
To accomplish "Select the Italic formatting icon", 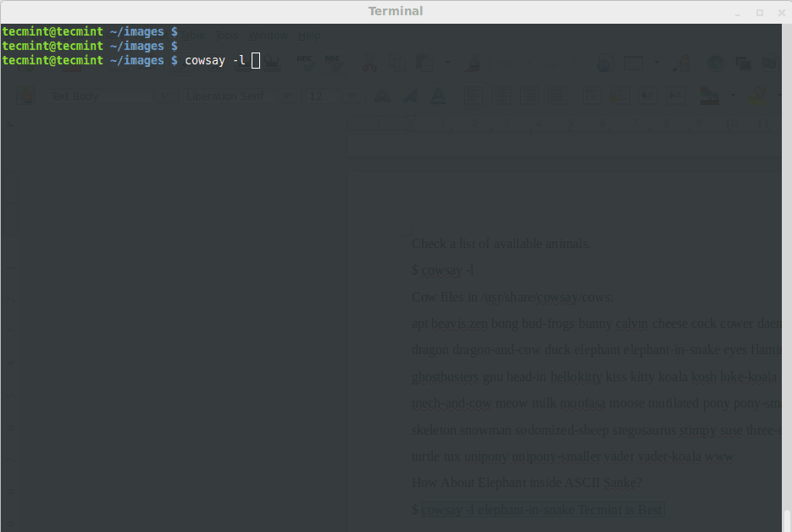I will [411, 96].
